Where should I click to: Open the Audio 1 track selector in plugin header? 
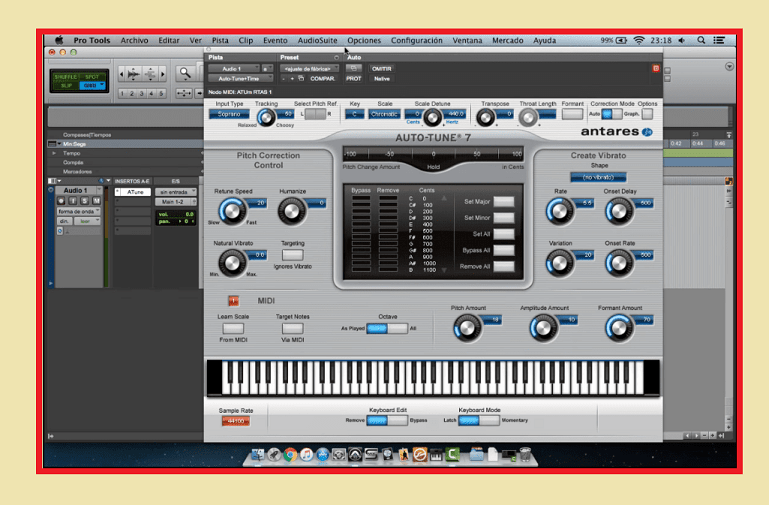pyautogui.click(x=234, y=69)
